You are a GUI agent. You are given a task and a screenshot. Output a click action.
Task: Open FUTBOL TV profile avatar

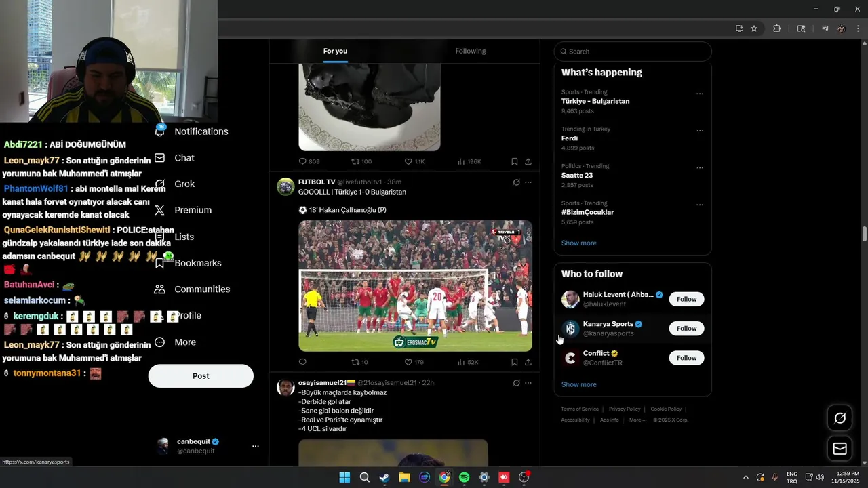coord(285,186)
